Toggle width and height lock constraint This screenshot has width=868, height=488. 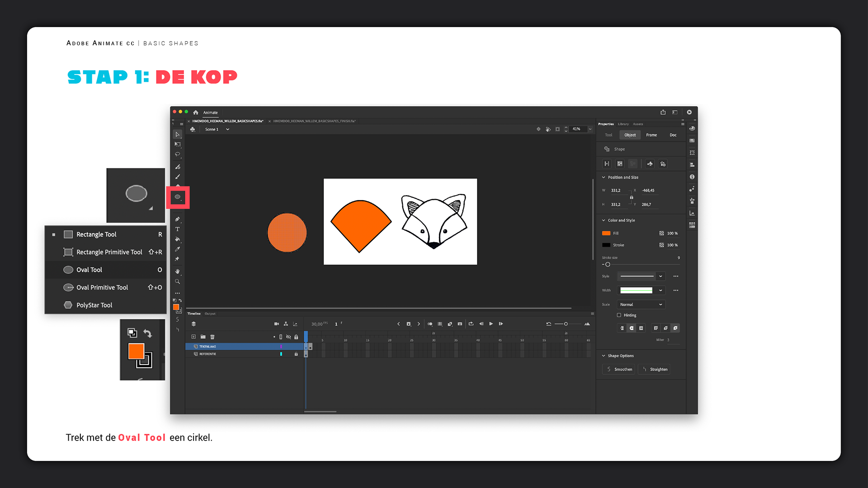tap(632, 197)
